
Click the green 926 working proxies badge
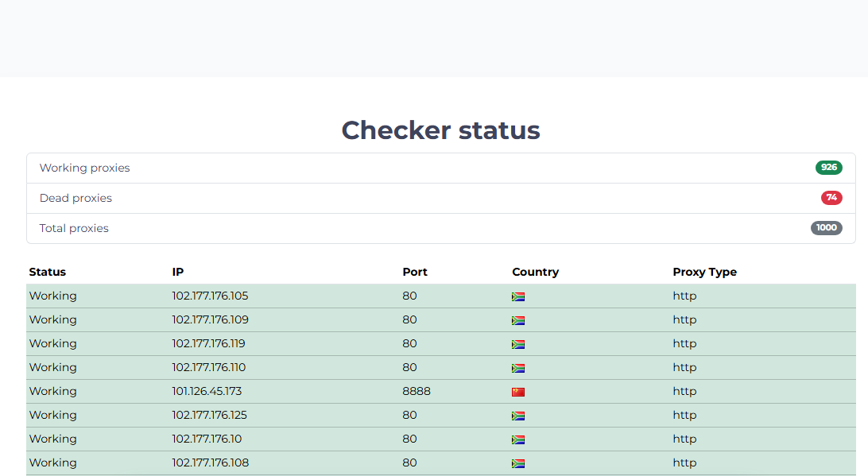tap(828, 168)
